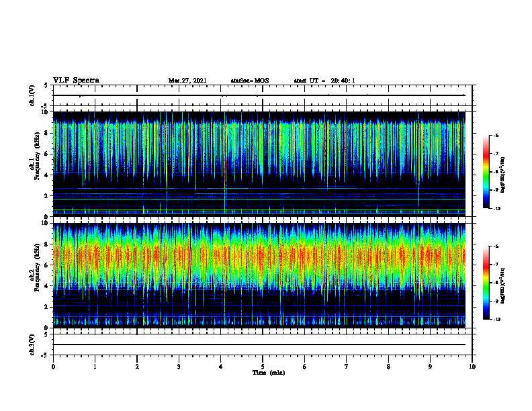The width and height of the screenshot is (532, 411).
Task: Click the "VLF Spectra" plot title
Action: click(x=76, y=81)
